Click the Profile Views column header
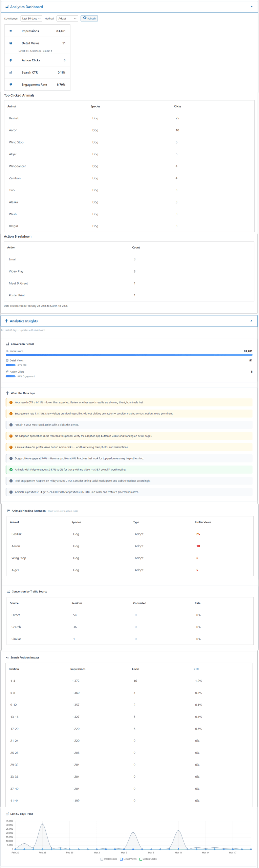The height and width of the screenshot is (868, 259). click(x=202, y=522)
